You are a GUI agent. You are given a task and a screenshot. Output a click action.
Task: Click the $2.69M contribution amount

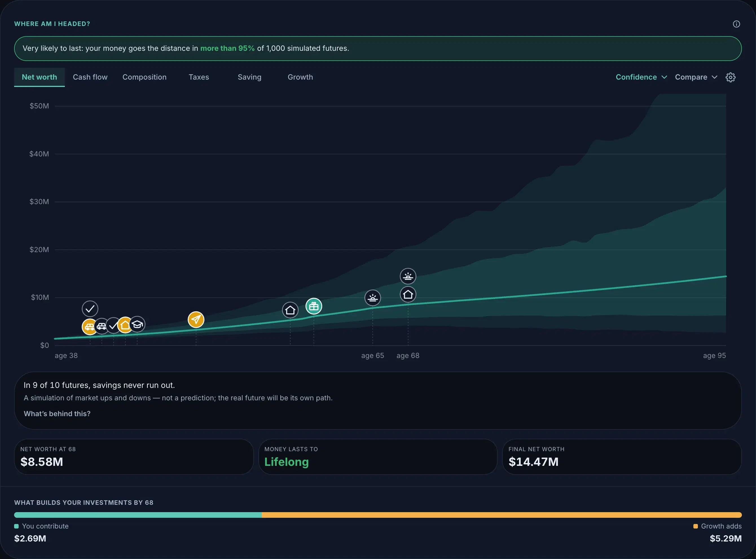30,538
